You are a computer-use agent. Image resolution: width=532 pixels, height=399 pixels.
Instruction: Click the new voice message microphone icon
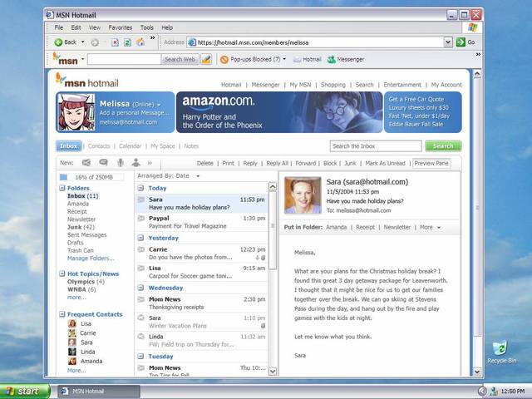point(121,163)
